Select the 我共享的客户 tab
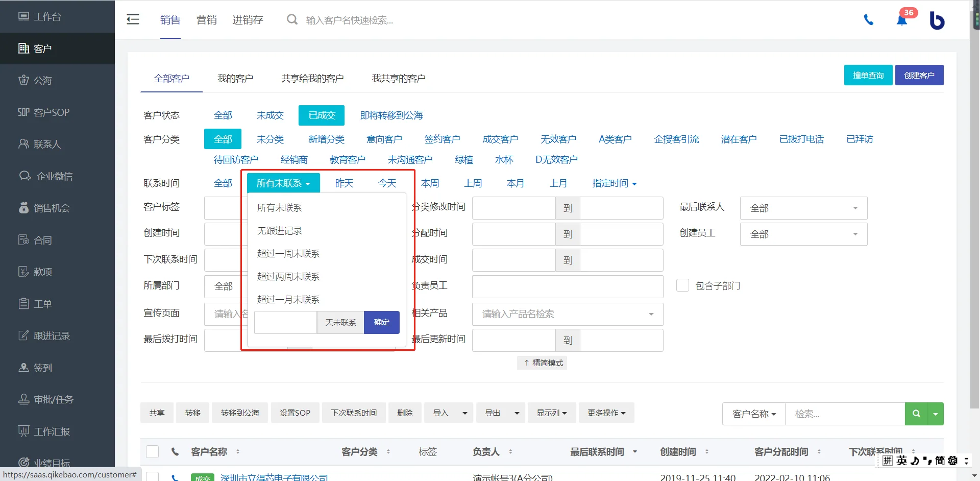This screenshot has height=481, width=980. pos(399,78)
